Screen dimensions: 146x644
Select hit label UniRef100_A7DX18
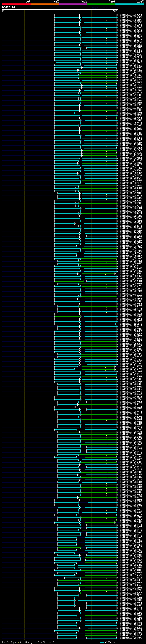(131, 610)
